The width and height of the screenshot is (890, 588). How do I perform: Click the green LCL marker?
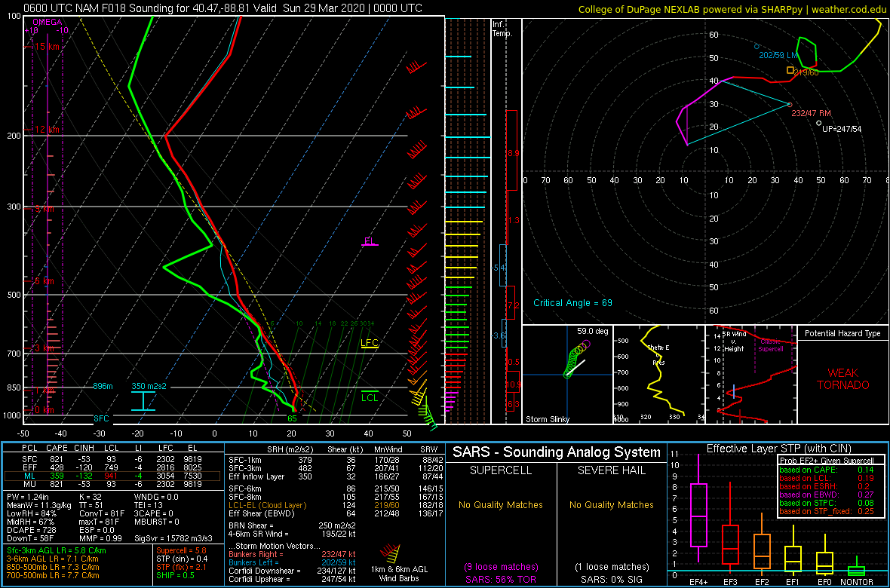(370, 396)
